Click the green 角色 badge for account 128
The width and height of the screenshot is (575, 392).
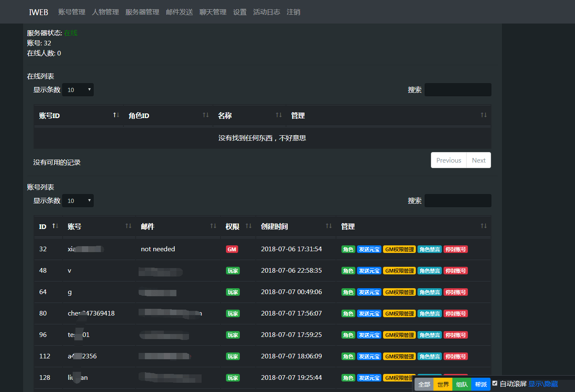click(348, 377)
